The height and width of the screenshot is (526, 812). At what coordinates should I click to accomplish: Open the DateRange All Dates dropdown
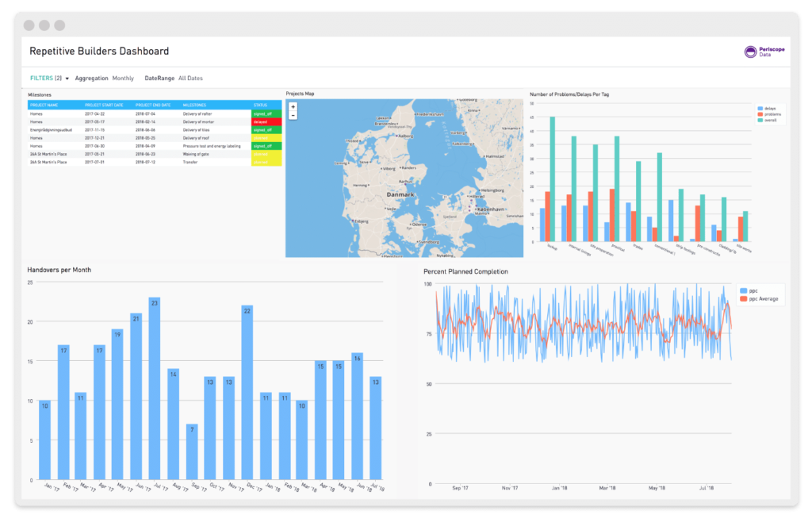click(190, 79)
